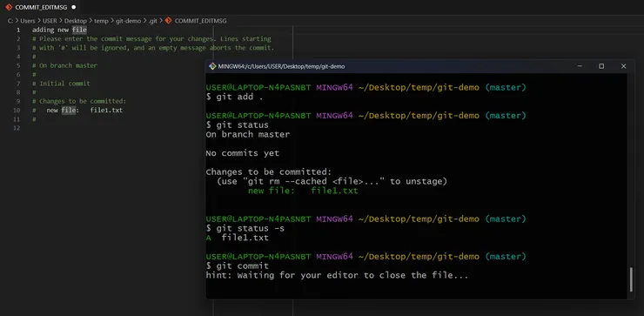Click '# Please enter the commit message' line

click(151, 39)
